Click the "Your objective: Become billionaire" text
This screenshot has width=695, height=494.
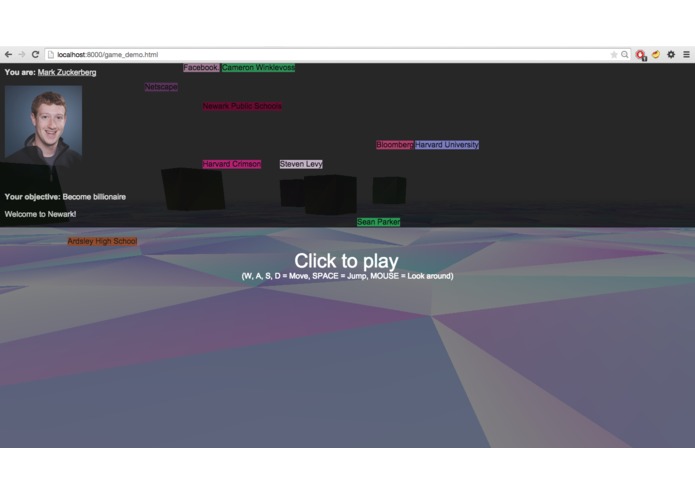pos(65,197)
